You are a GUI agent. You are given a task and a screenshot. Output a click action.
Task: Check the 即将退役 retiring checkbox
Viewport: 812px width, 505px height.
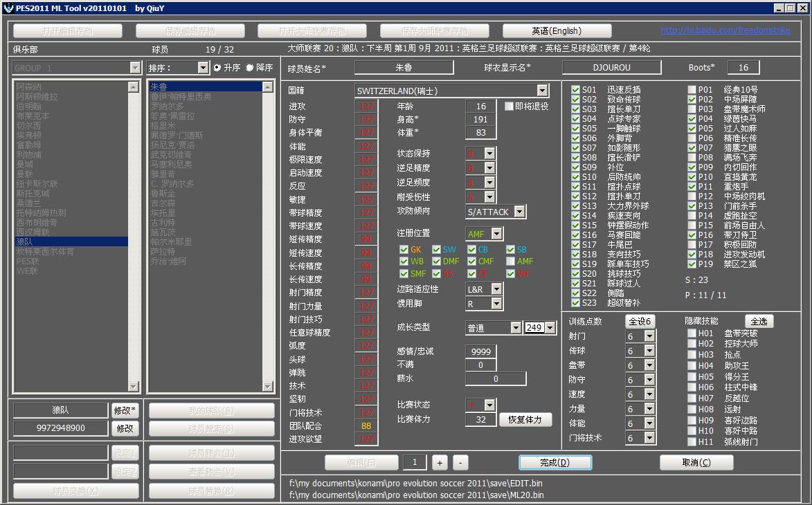pyautogui.click(x=509, y=107)
